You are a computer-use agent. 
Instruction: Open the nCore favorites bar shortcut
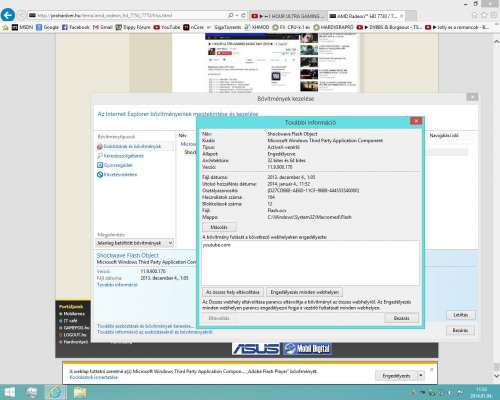pos(193,27)
